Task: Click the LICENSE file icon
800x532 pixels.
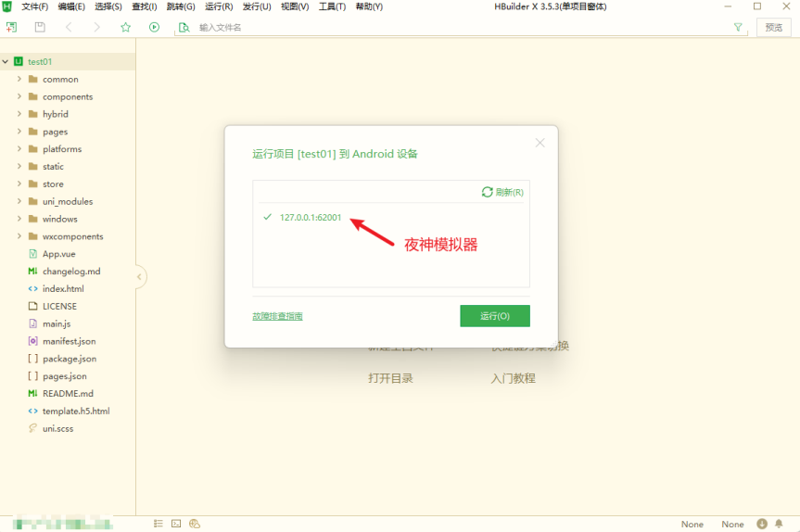Action: click(33, 306)
